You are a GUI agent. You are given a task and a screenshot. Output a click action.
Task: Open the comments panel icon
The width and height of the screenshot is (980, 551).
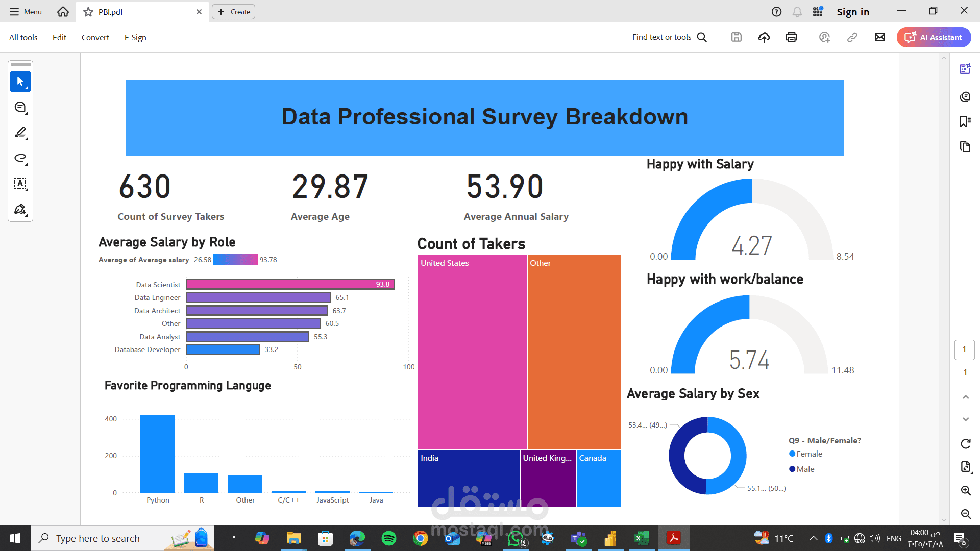965,96
